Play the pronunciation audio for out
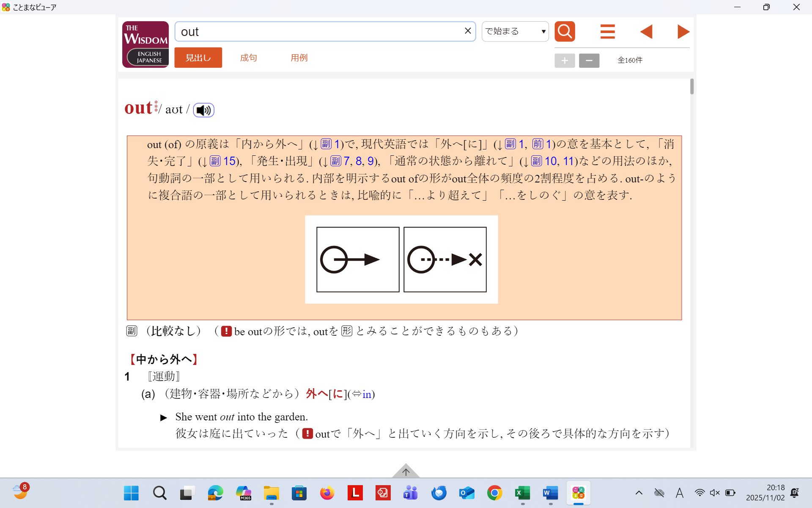The height and width of the screenshot is (508, 812). (203, 110)
